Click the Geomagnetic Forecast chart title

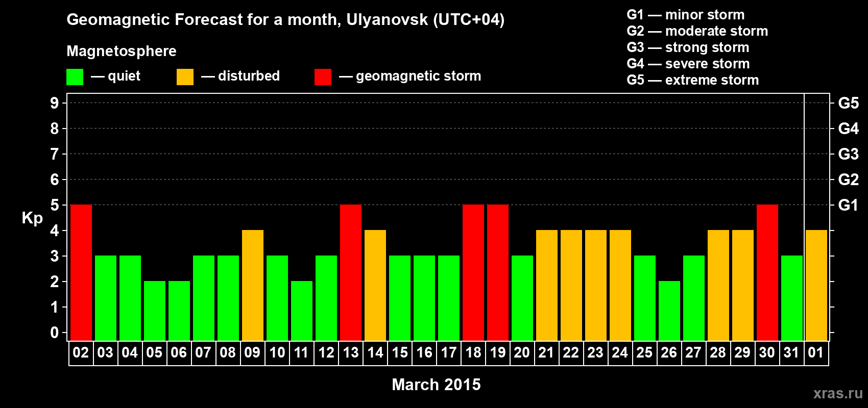(285, 20)
